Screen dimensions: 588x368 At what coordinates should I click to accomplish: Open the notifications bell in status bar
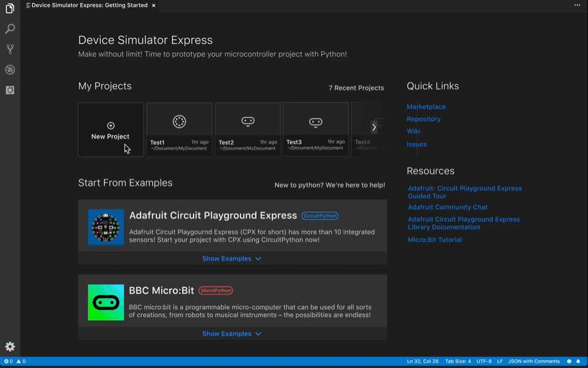578,362
